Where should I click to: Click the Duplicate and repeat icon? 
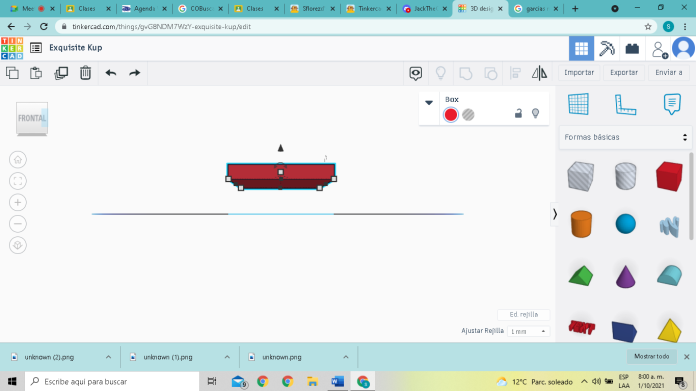[61, 73]
